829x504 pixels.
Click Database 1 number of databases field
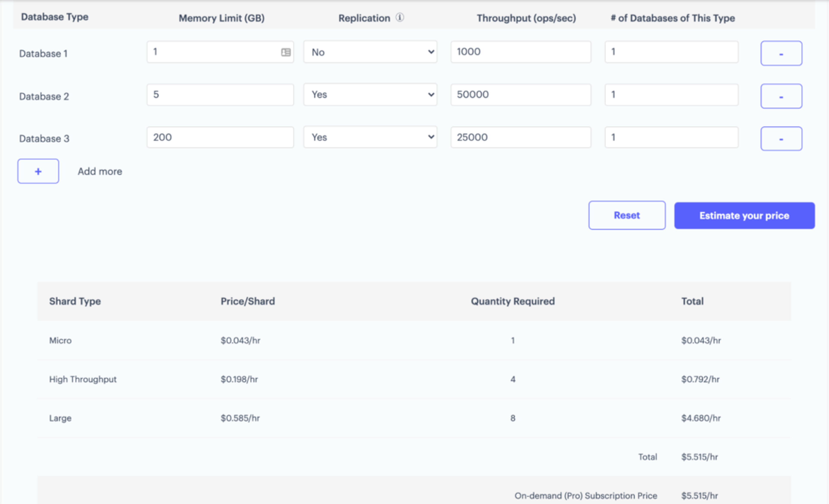pos(671,52)
